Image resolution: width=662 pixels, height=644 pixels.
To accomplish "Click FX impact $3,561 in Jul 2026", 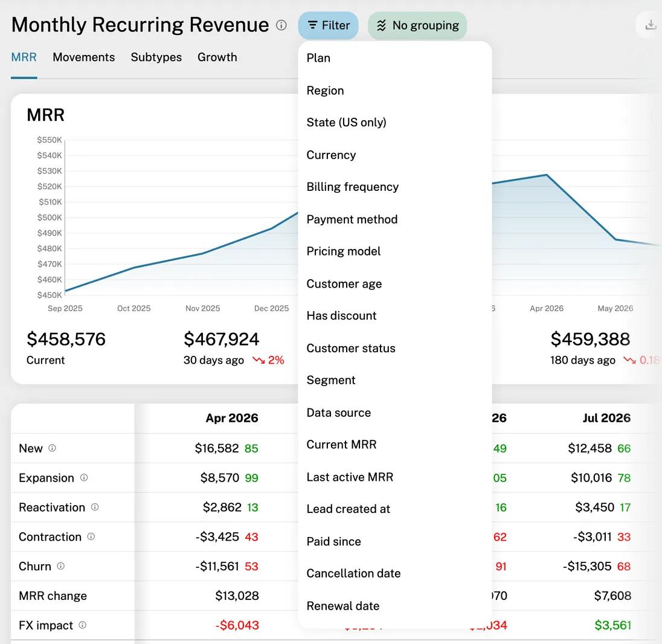I will (612, 625).
